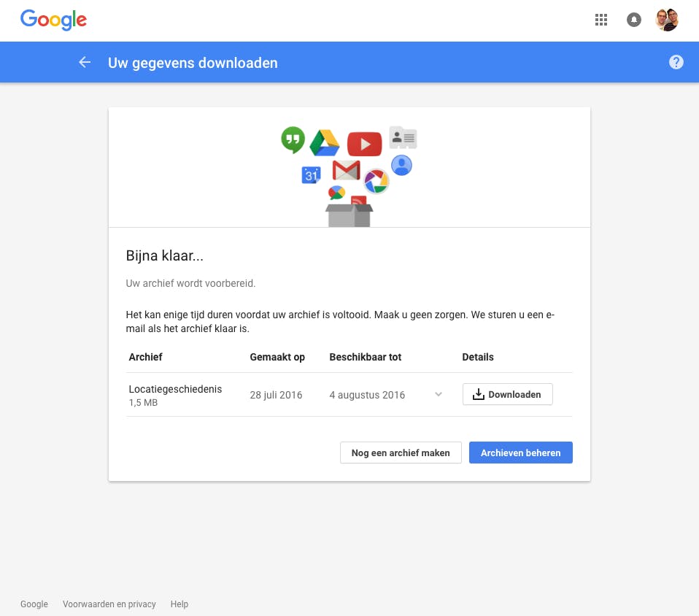Image resolution: width=699 pixels, height=616 pixels.
Task: Click the 4 augustus 2016 date
Action: coord(367,395)
